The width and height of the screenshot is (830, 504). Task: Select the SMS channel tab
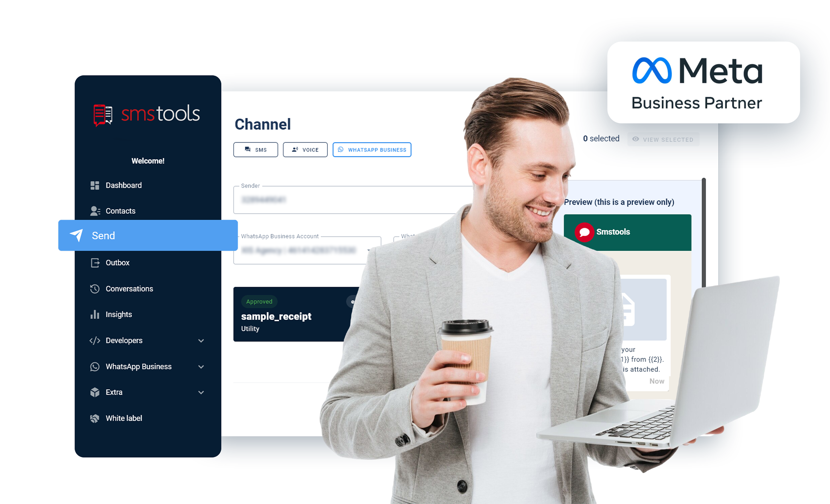(x=256, y=149)
